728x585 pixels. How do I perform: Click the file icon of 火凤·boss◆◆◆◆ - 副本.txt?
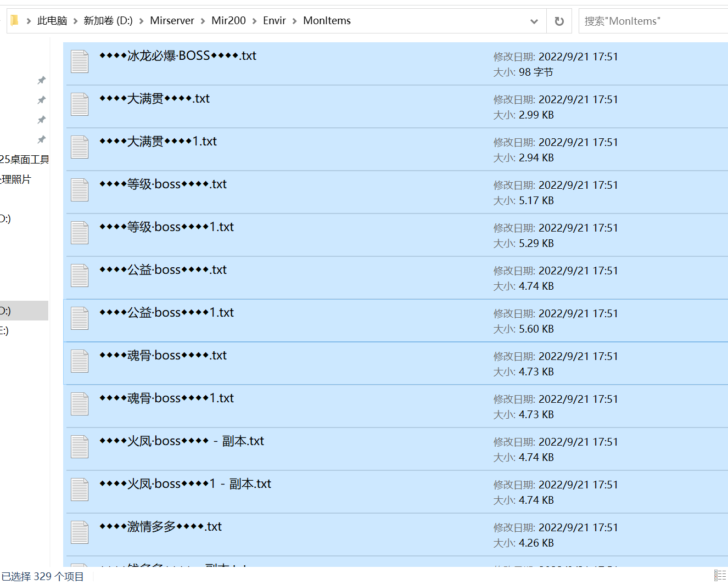tap(80, 447)
